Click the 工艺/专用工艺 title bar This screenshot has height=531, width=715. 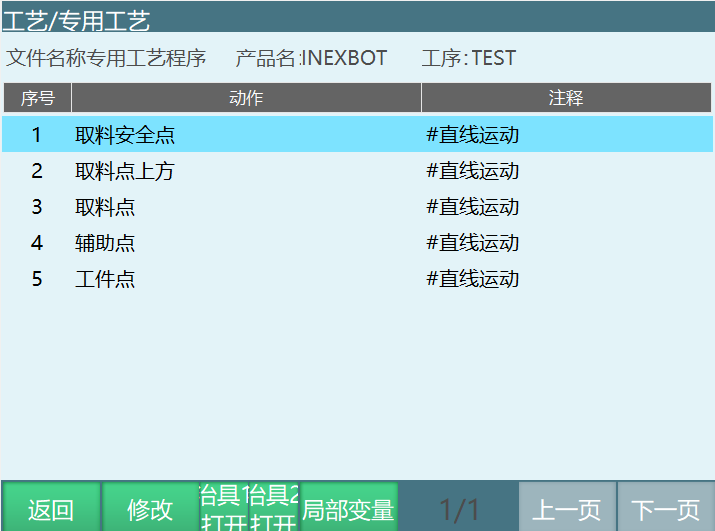[76, 18]
